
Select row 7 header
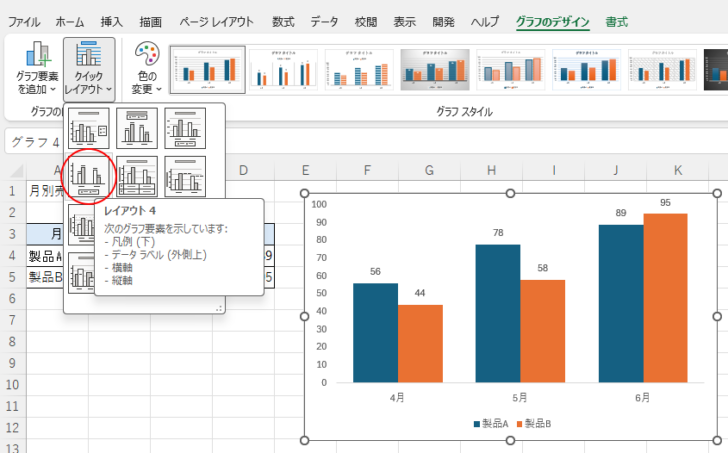(13, 320)
